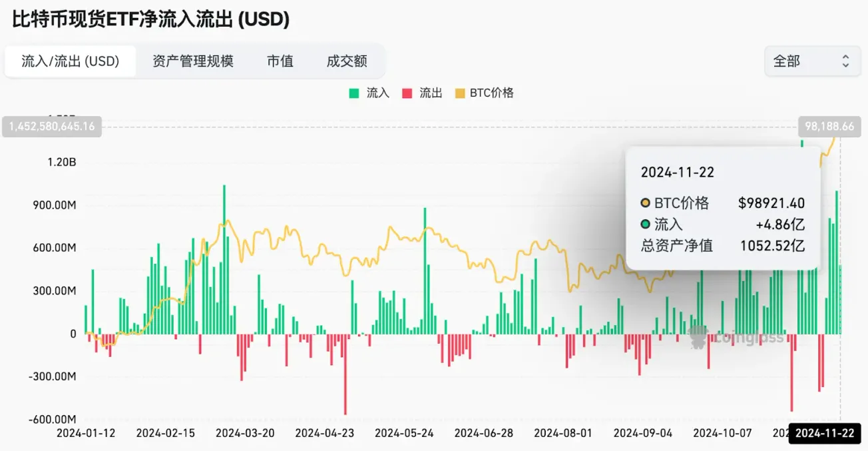Click the 1,452,580,645.16 highlighted value label
Viewport: 868px width, 451px height.
coord(52,127)
